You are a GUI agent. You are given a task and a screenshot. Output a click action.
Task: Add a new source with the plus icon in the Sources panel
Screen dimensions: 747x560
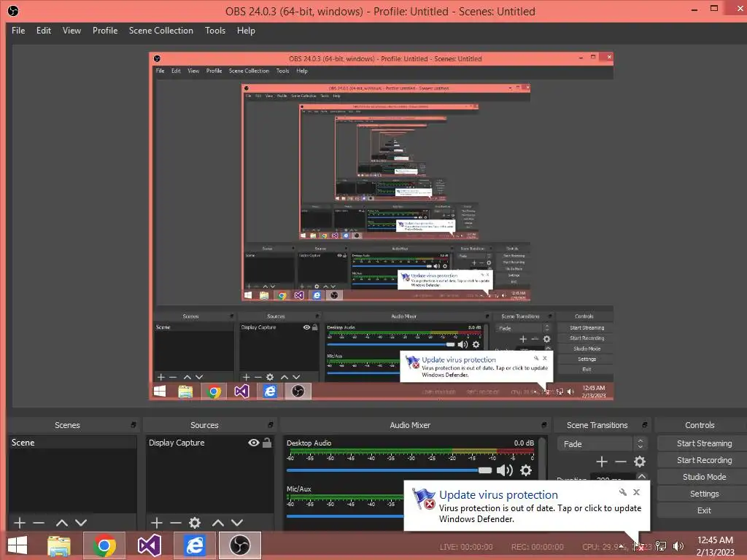pyautogui.click(x=157, y=523)
